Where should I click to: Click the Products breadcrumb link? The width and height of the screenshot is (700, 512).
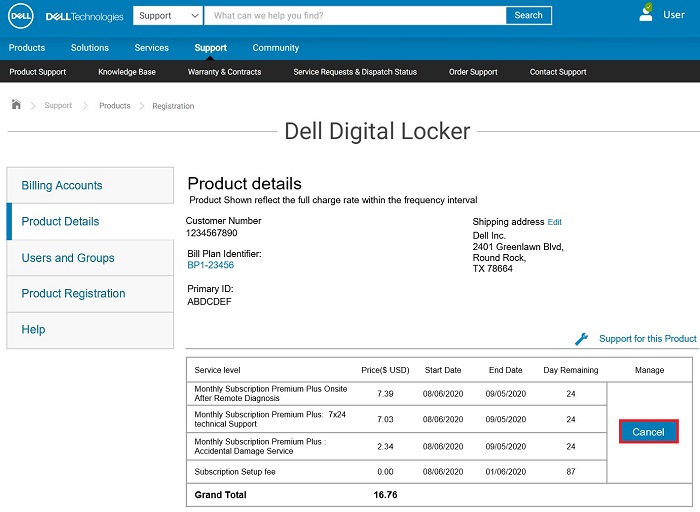[115, 105]
